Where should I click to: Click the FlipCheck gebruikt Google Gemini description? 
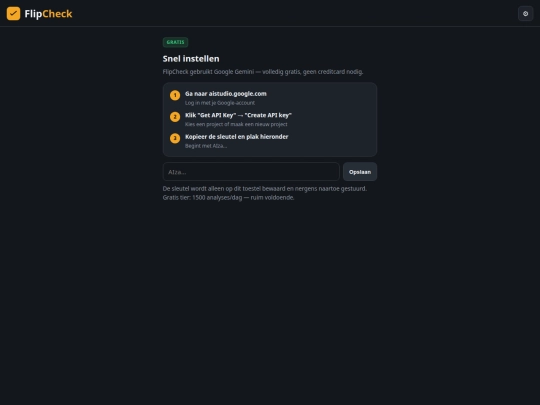click(x=263, y=72)
